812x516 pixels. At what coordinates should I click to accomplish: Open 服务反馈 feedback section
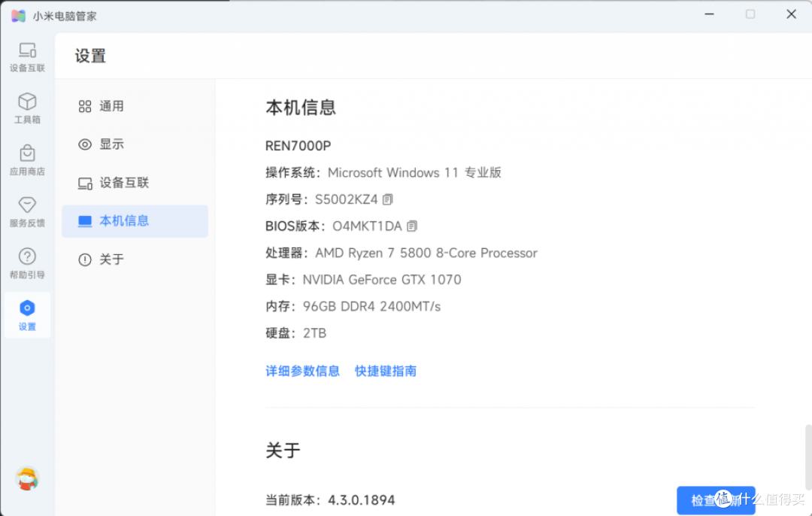[x=28, y=212]
